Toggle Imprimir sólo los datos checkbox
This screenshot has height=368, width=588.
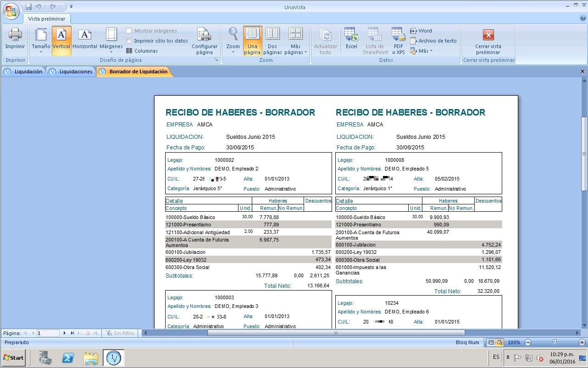coord(129,41)
